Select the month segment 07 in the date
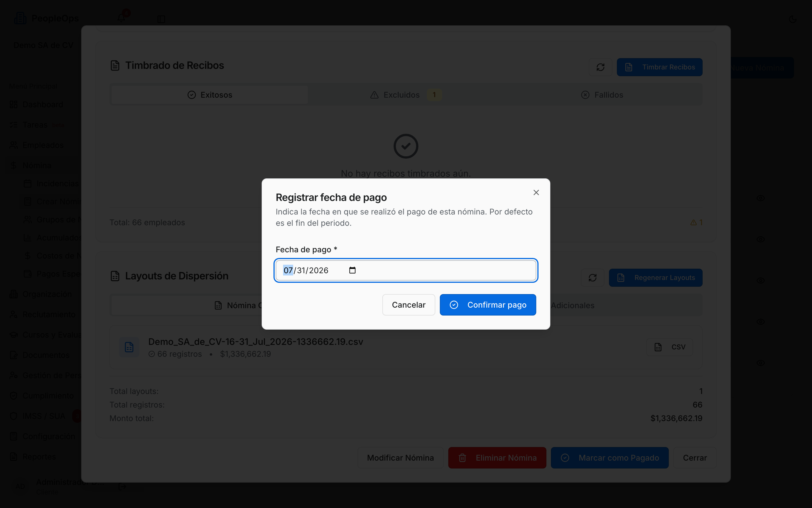Screen dimensions: 812x508 288,270
